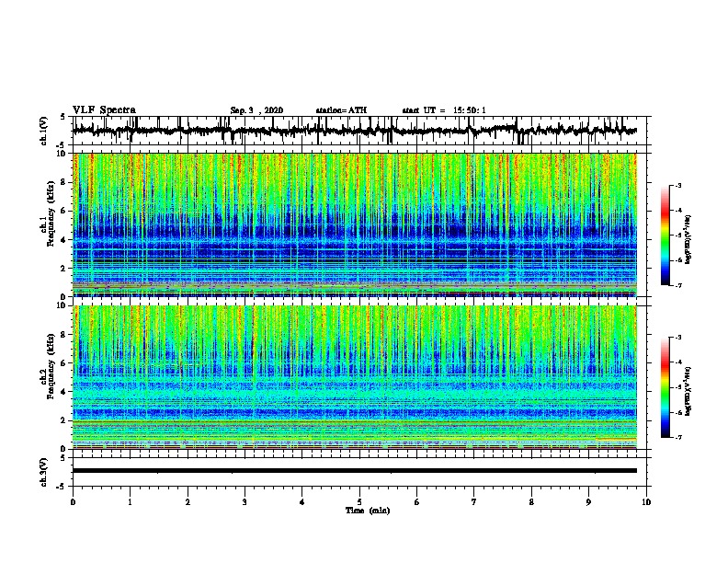This screenshot has height=563, width=728.
Task: Click the ch.1 spectrogram panel
Action: click(355, 224)
